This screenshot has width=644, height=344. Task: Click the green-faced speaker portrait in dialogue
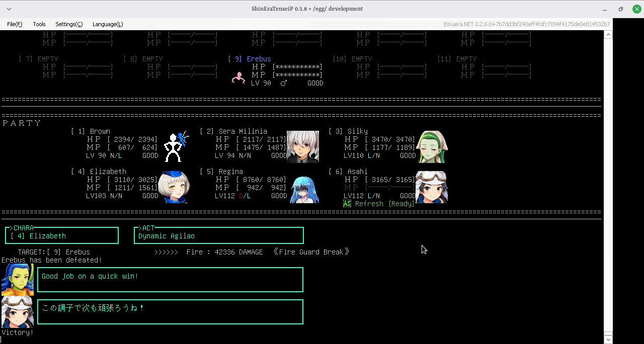[17, 280]
